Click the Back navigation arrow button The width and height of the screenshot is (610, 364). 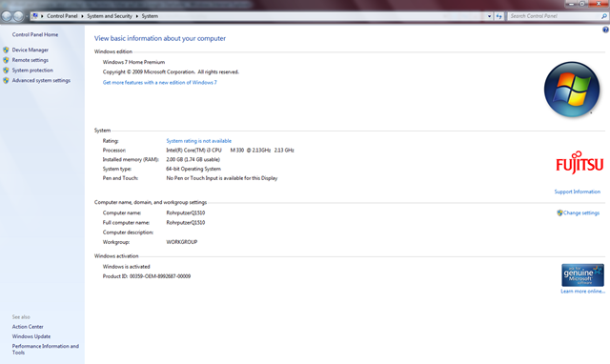coord(7,16)
